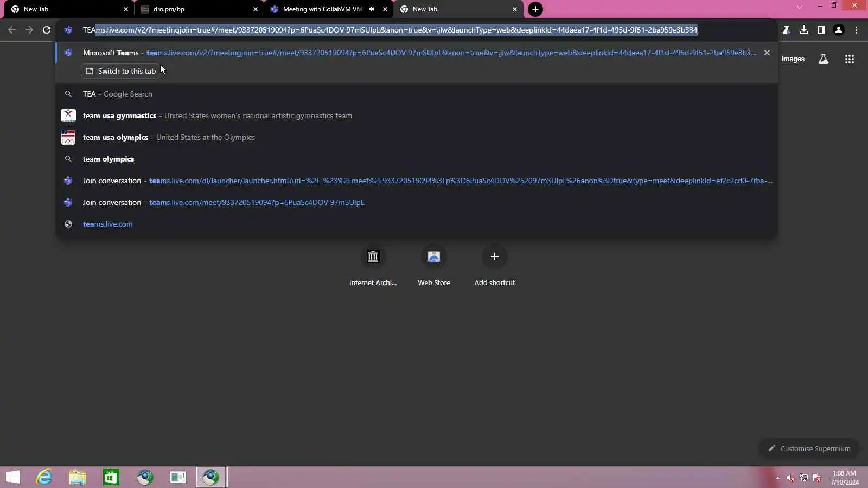Open File Explorer from taskbar
This screenshot has width=868, height=488.
(78, 477)
